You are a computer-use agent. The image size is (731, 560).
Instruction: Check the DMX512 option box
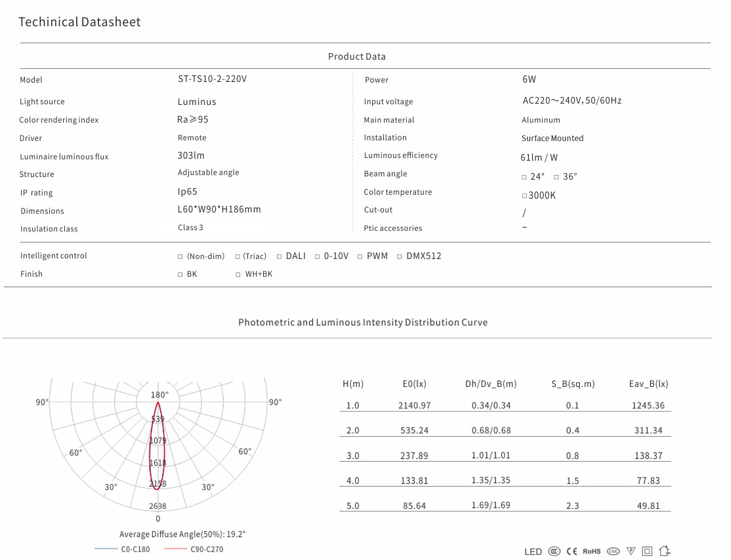tap(400, 256)
